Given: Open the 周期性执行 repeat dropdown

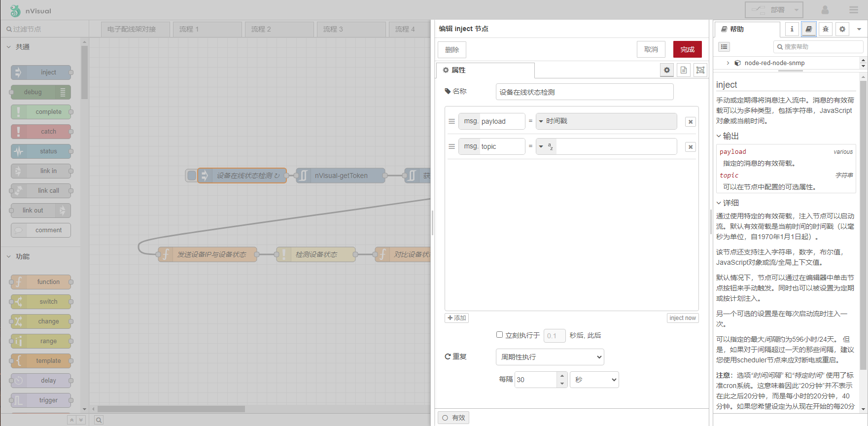Looking at the screenshot, I should [550, 357].
